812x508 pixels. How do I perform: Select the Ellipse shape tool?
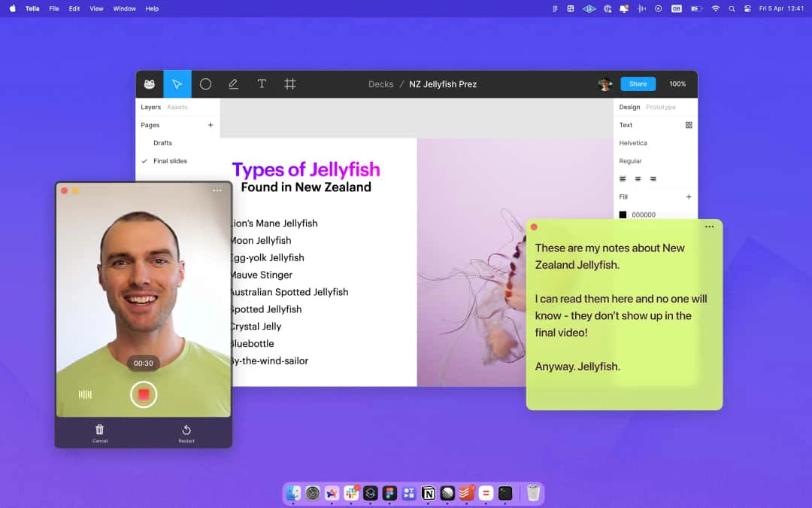205,84
